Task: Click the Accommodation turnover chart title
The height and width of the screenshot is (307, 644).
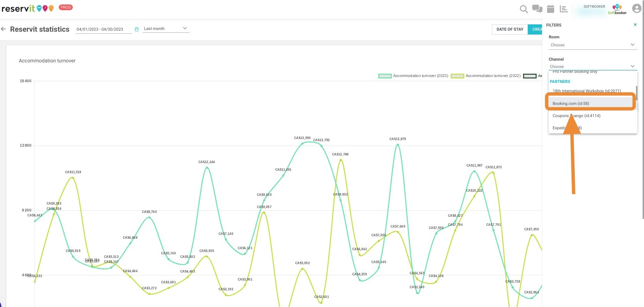Action: pyautogui.click(x=47, y=61)
